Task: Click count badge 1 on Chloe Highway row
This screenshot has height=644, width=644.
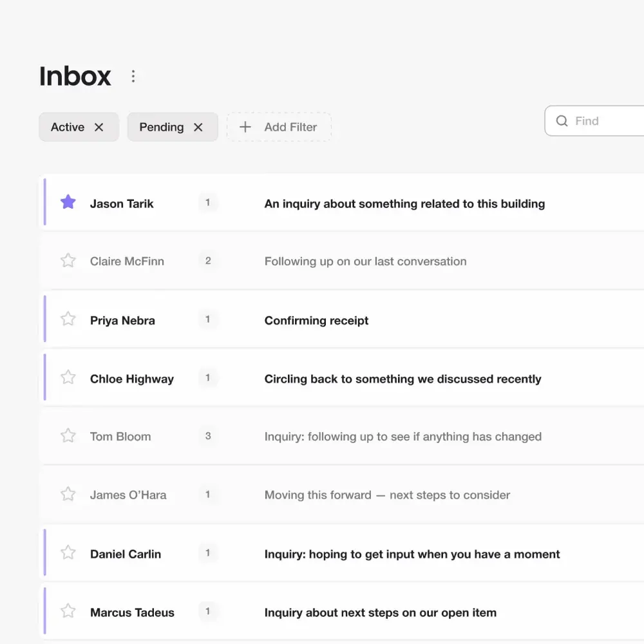Action: (208, 377)
